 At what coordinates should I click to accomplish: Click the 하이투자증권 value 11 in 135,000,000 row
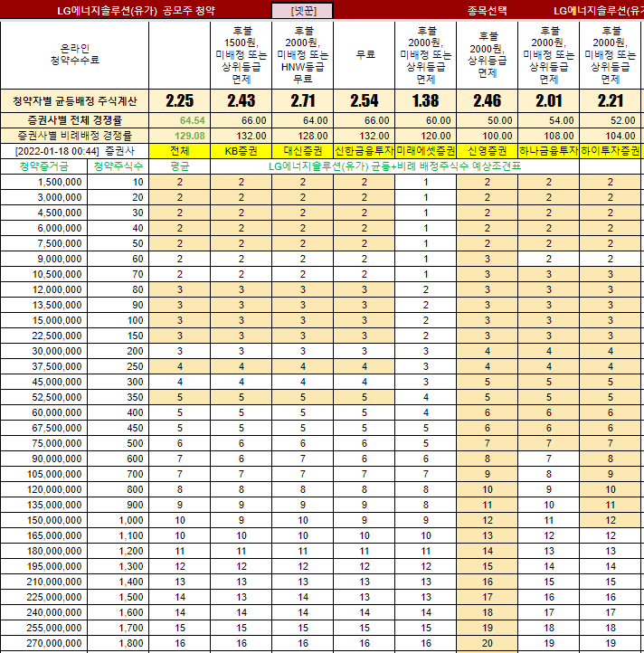[x=611, y=505]
